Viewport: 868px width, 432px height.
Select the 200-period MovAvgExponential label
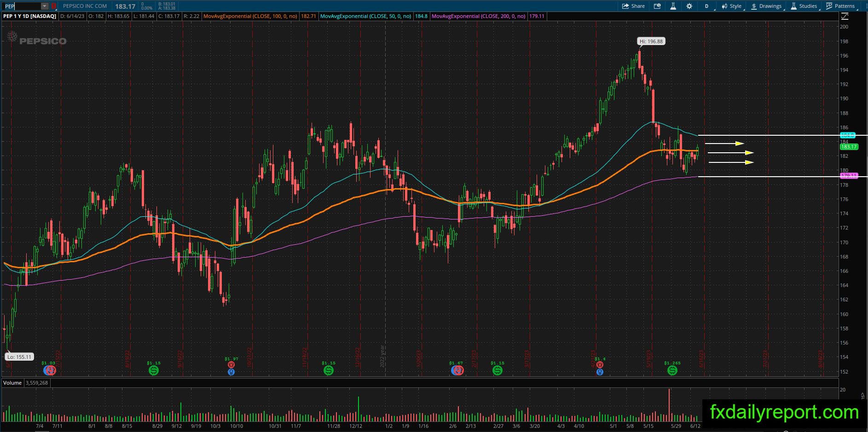pos(479,16)
